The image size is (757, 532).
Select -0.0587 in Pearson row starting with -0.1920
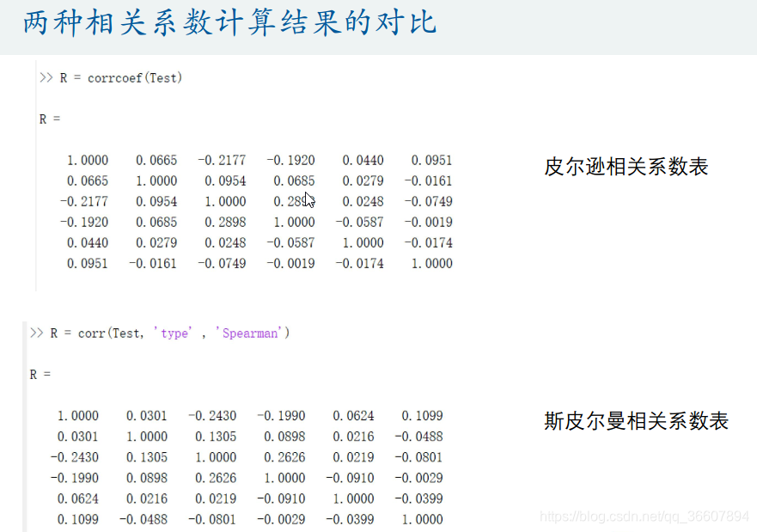pos(360,222)
